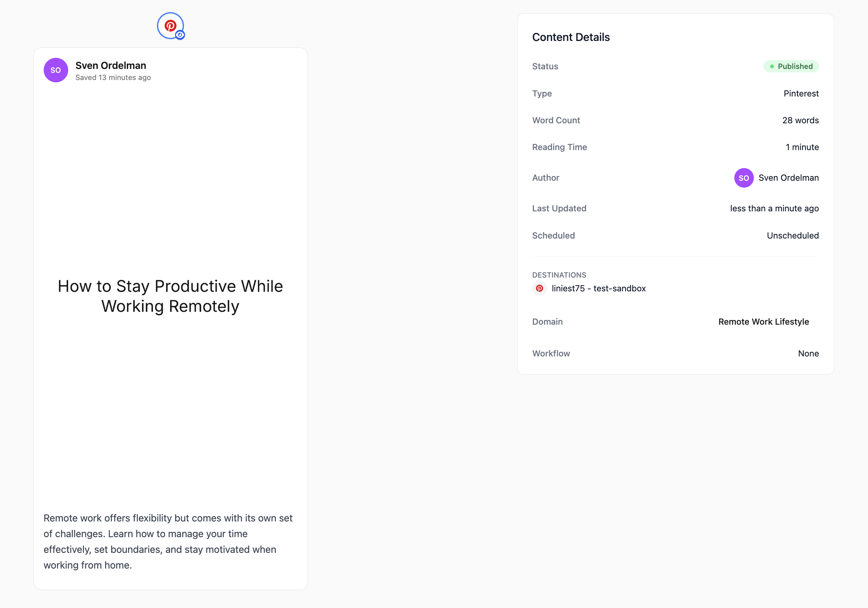Open the Scheduled options

coord(553,235)
